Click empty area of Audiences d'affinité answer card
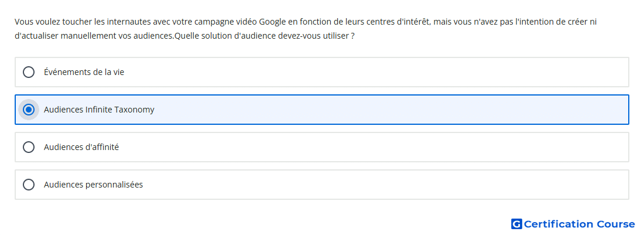644x235 pixels. pos(369,147)
